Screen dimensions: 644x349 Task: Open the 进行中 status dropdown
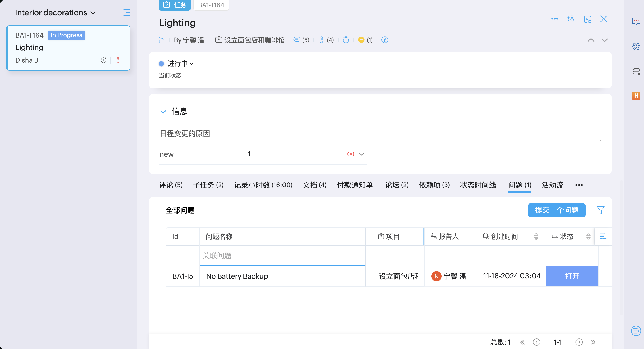tap(180, 64)
